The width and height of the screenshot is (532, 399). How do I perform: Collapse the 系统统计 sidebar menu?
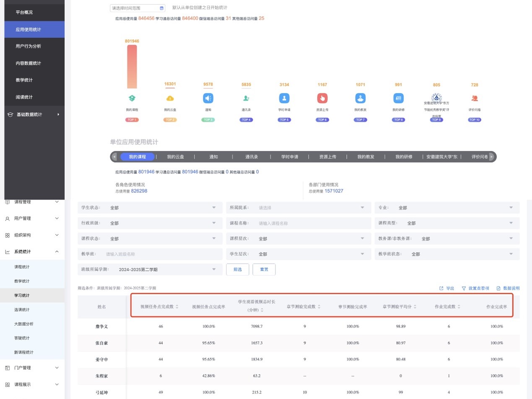[x=57, y=251]
